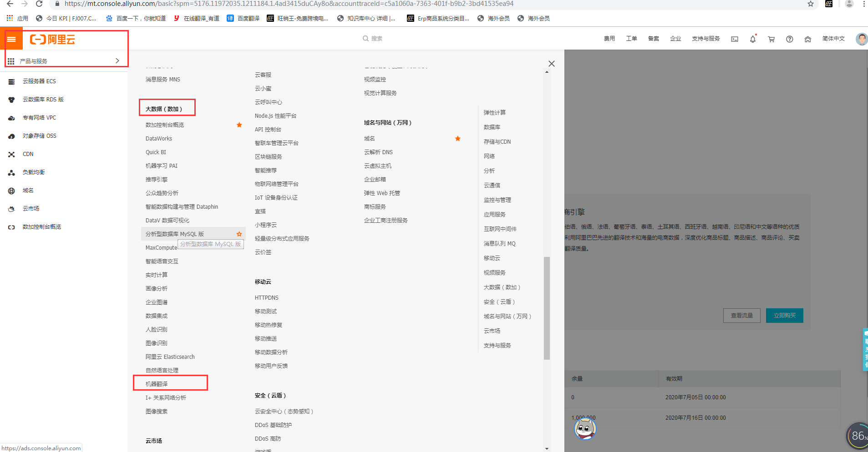Click the 负载均衡 sidebar icon
The image size is (868, 452).
point(12,172)
